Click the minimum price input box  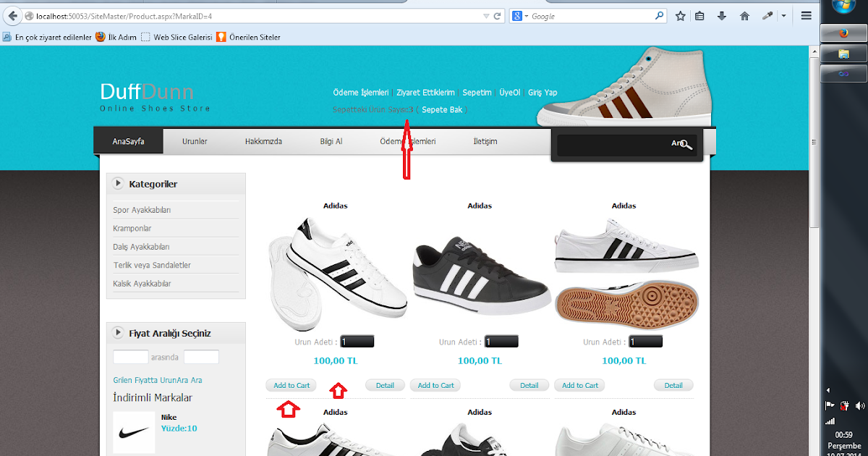(131, 357)
